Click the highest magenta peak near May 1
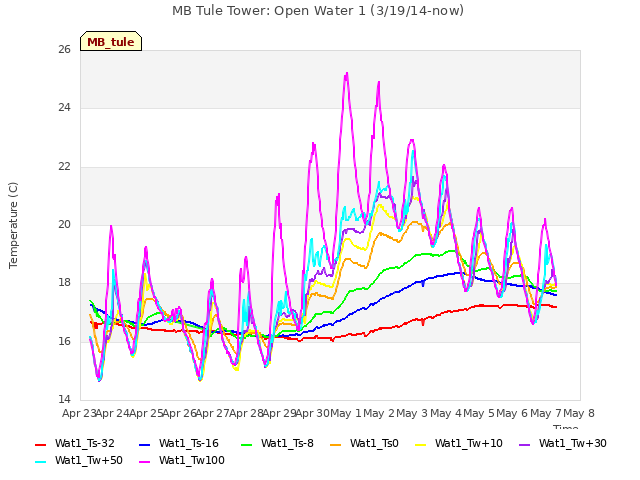The height and width of the screenshot is (480, 640). point(347,74)
